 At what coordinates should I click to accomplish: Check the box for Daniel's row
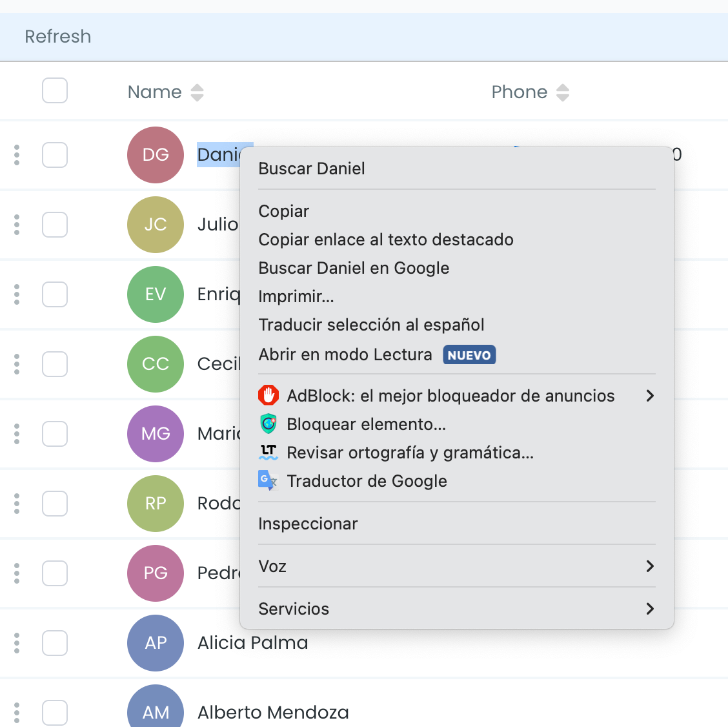[55, 155]
